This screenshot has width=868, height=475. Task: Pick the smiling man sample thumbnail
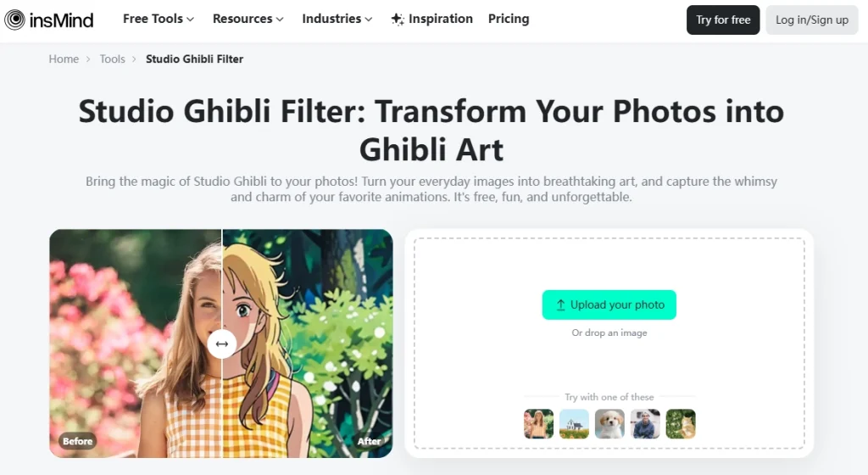645,424
